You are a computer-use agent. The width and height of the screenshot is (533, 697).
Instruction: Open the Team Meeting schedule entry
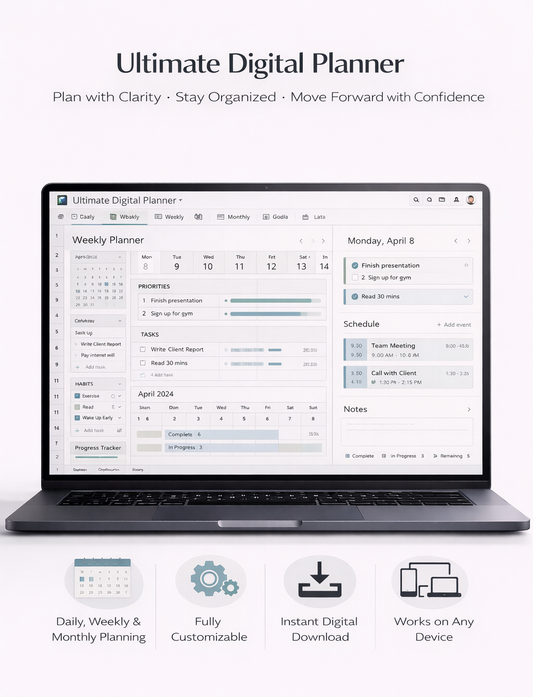tap(408, 350)
